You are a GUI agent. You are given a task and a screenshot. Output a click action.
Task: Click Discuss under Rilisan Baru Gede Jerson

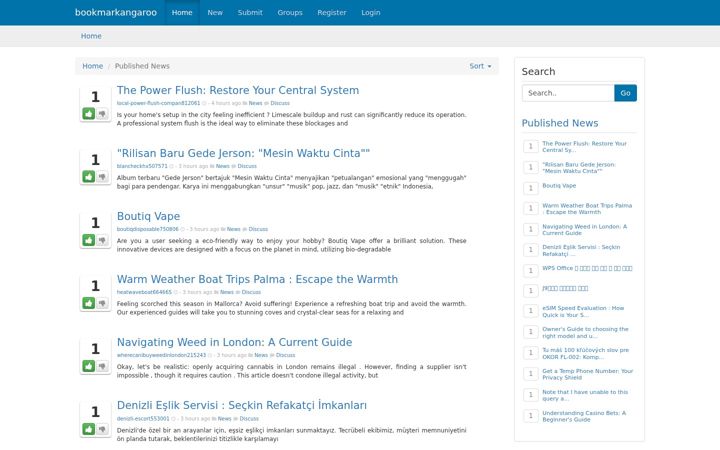[247, 166]
